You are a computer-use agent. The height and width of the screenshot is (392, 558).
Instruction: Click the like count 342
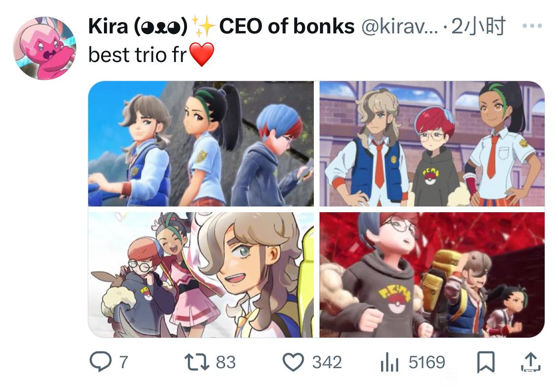pos(327,362)
